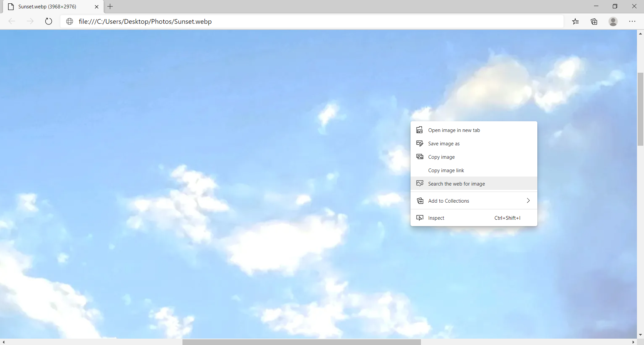Choose Inspect from context menu

436,218
